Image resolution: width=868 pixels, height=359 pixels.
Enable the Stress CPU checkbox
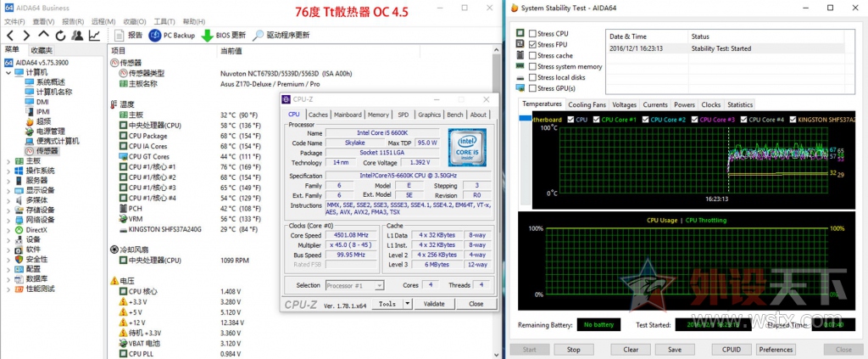[532, 34]
